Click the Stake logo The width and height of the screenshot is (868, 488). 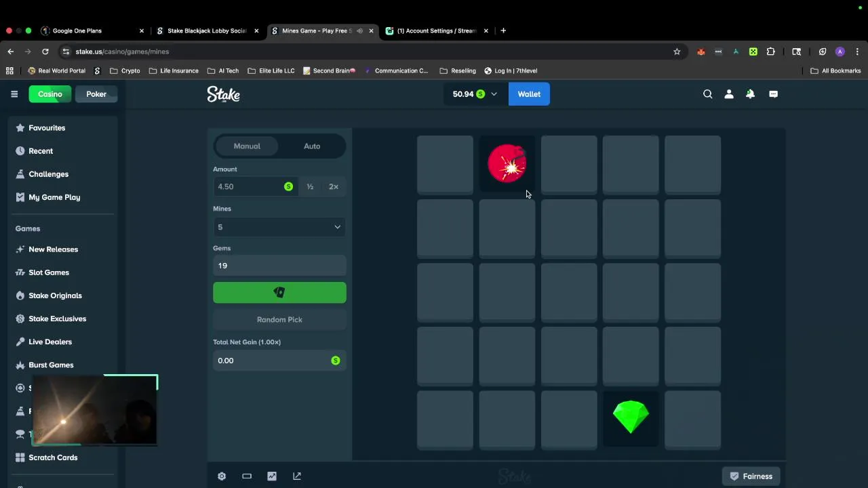coord(223,94)
